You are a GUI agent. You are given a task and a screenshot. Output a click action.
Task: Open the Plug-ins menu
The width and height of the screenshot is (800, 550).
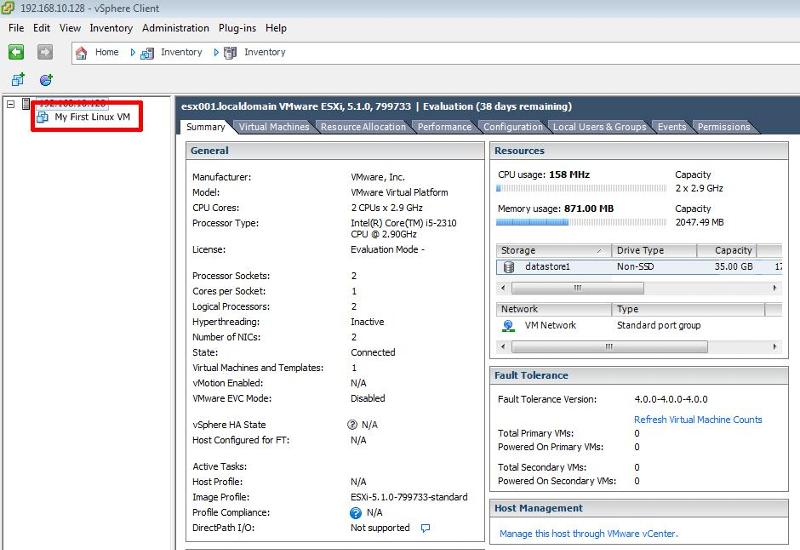coord(237,28)
